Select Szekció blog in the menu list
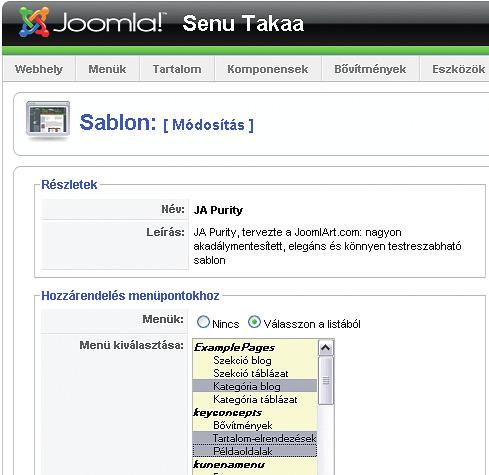489x475 pixels. click(255, 360)
